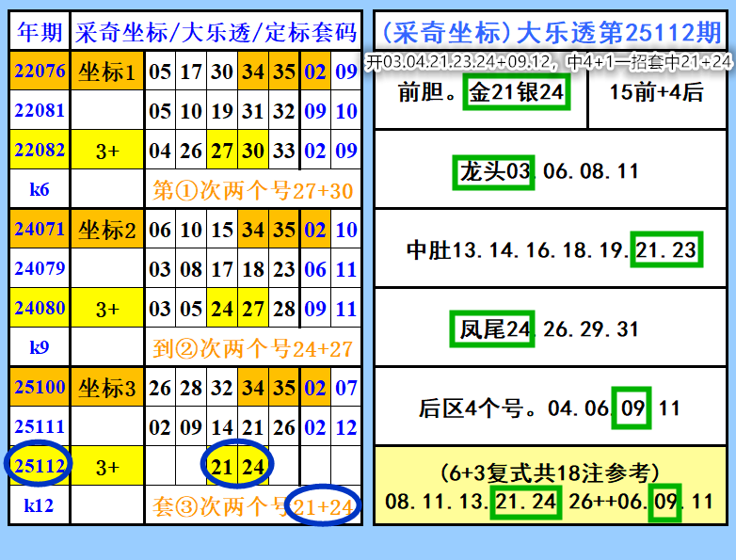Select period cell '24080'
This screenshot has height=560, width=736.
click(40, 308)
